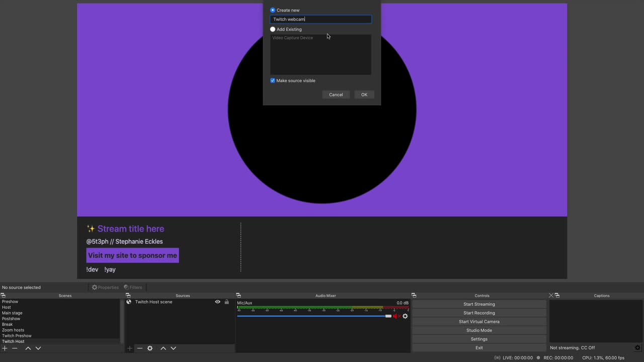
Task: Pop out the Controls dock panel
Action: point(414,296)
